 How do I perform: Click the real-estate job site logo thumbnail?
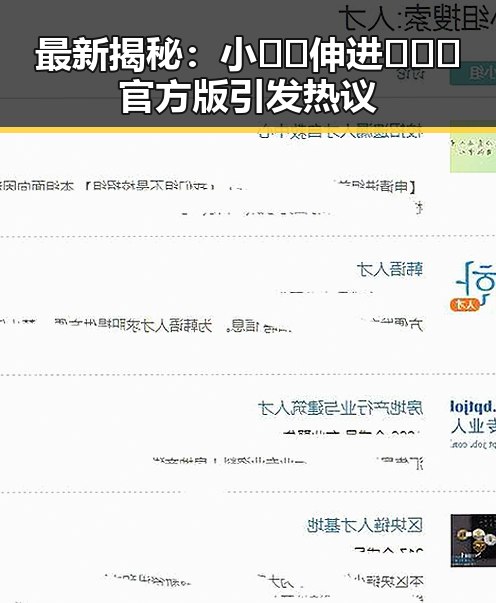pos(473,424)
